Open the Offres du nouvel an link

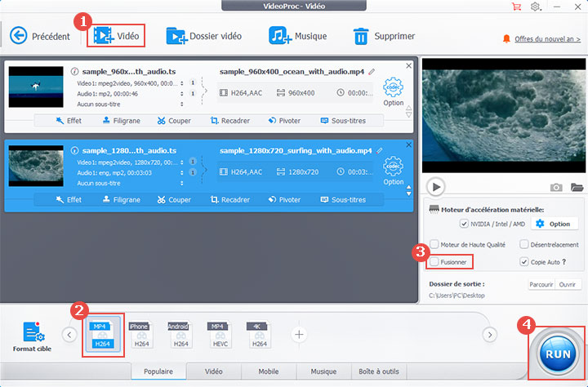click(x=547, y=39)
